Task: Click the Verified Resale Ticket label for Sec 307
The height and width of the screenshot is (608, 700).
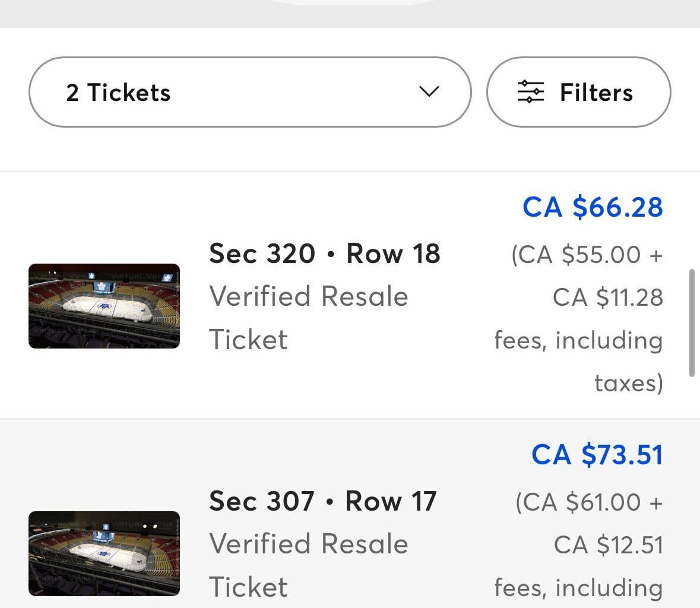Action: point(308,565)
